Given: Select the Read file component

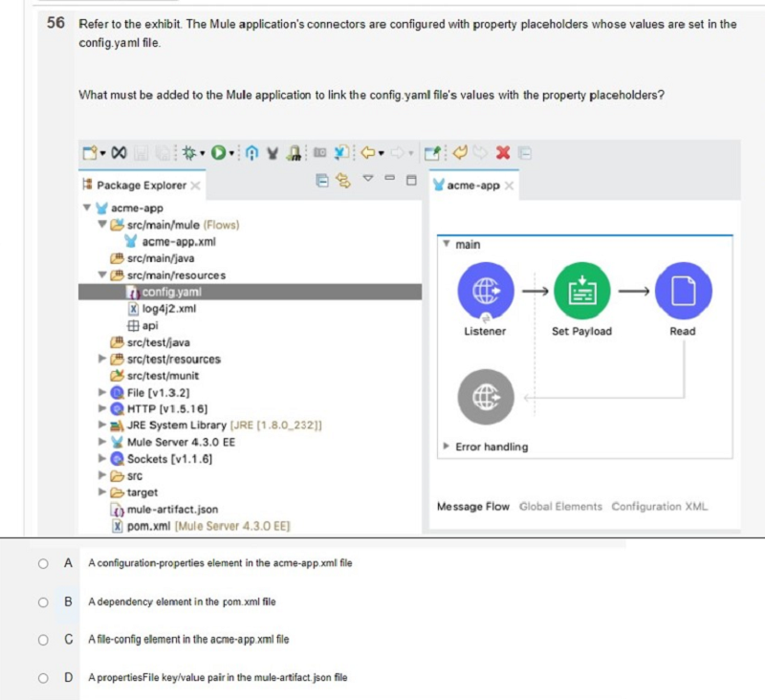Looking at the screenshot, I should tap(684, 291).
